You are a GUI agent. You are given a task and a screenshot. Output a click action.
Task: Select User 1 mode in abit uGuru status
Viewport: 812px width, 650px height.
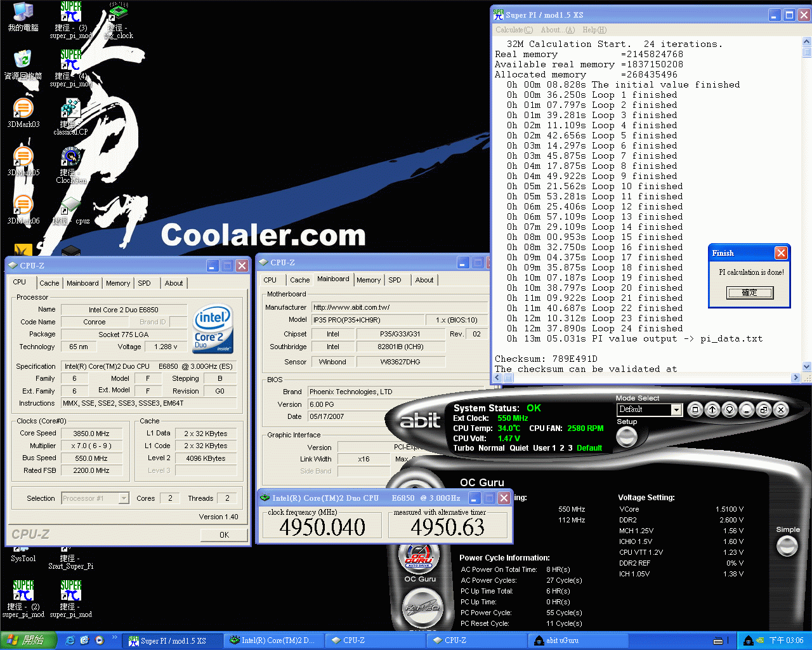[544, 448]
